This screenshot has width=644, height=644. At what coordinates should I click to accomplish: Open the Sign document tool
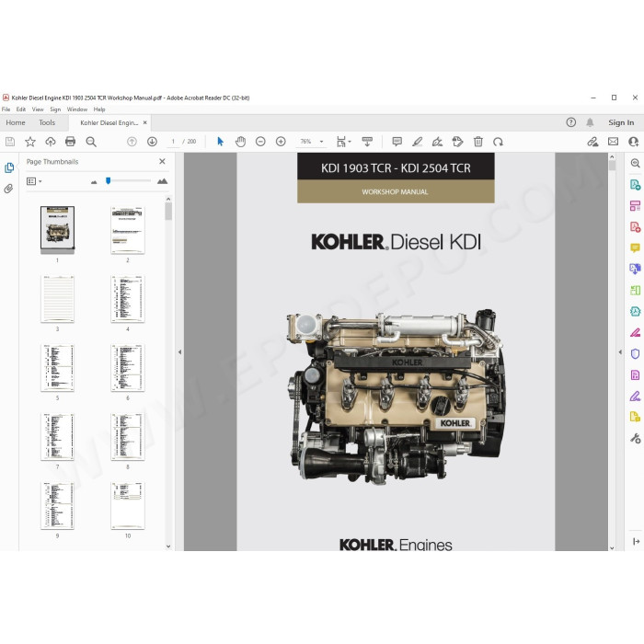tap(437, 142)
